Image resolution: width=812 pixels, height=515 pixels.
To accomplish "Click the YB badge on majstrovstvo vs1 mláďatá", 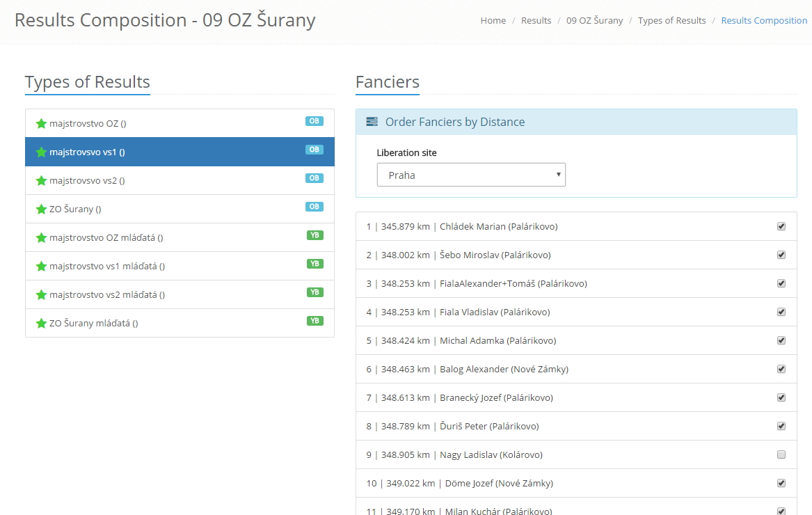I will click(x=315, y=264).
